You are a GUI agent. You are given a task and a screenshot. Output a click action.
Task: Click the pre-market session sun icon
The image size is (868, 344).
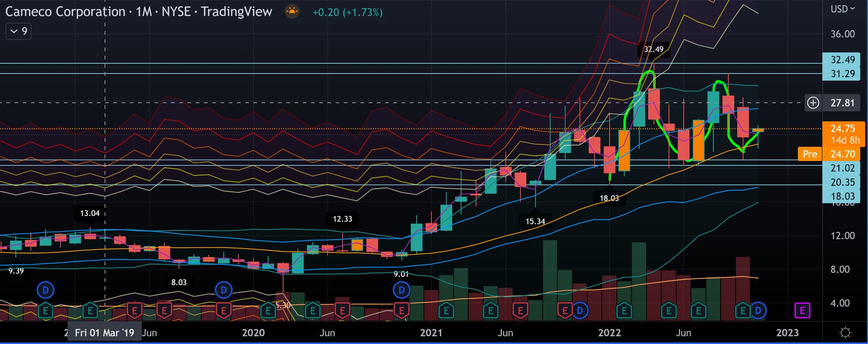[292, 11]
